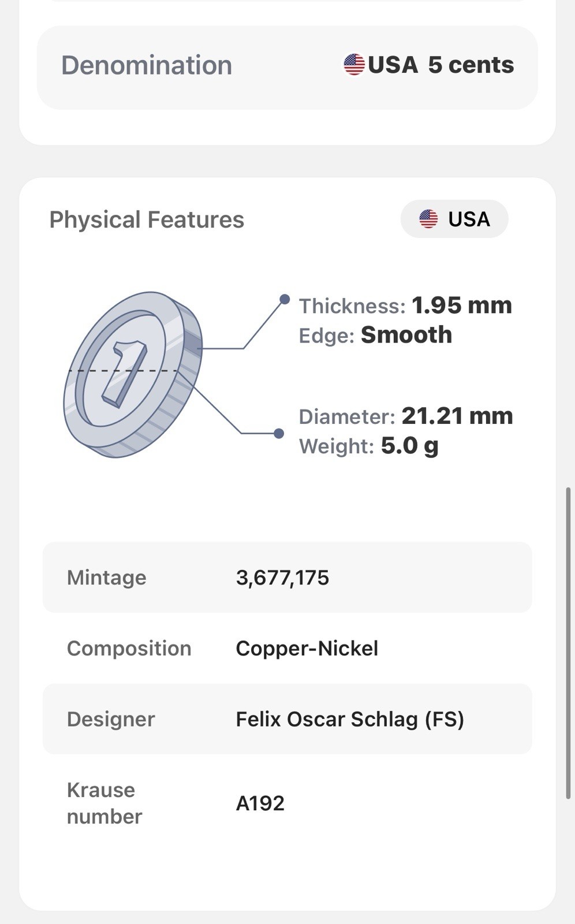Tap the USA flag icon beside 5 cents
This screenshot has height=924, width=575.
[354, 64]
